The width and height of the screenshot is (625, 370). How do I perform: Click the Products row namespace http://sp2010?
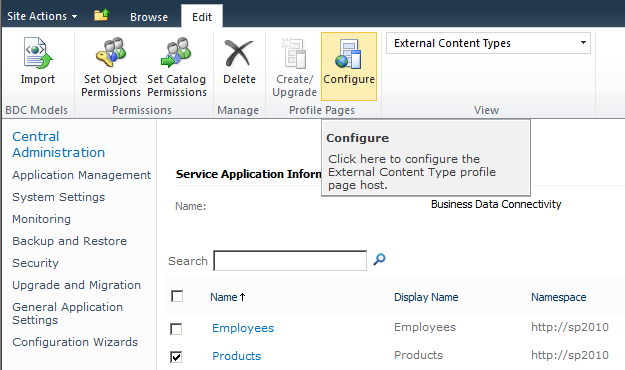click(x=570, y=355)
